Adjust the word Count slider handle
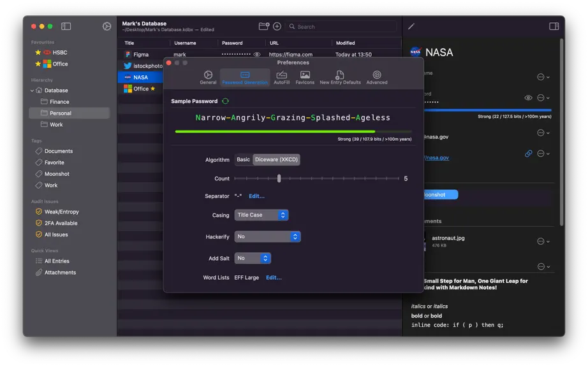The image size is (588, 367). point(279,178)
